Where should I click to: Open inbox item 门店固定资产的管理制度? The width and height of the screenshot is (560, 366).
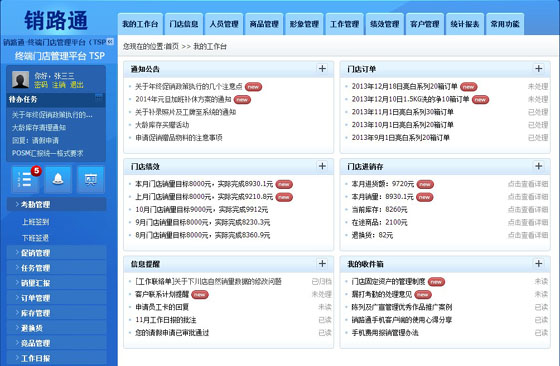[x=389, y=281]
